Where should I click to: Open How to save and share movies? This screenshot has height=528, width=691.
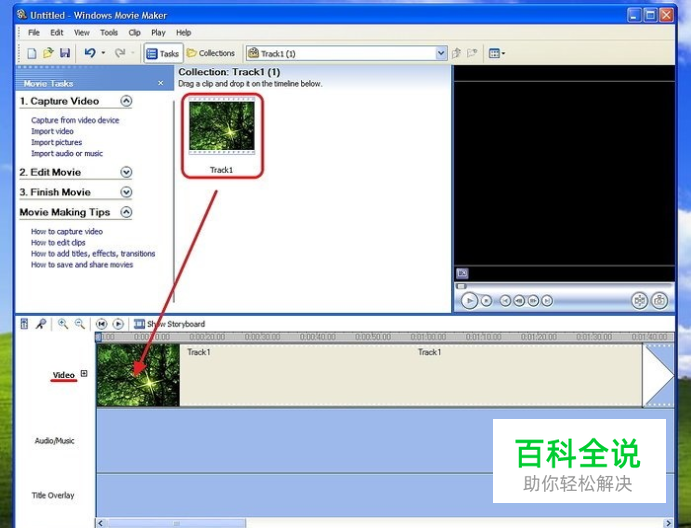point(82,264)
